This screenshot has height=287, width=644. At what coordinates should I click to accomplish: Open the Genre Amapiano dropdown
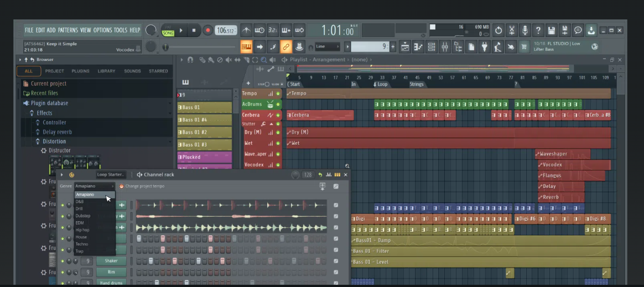(95, 186)
